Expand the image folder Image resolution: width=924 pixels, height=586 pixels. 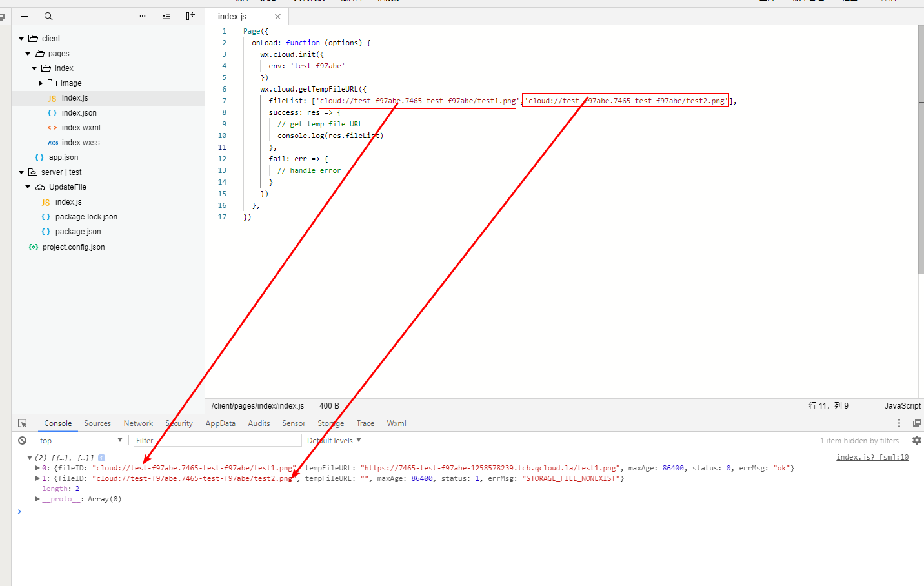[41, 83]
